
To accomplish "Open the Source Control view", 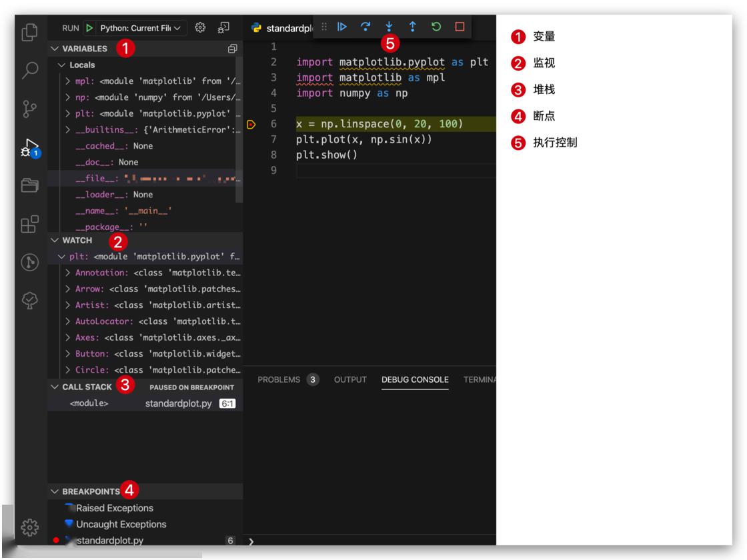I will 30,108.
